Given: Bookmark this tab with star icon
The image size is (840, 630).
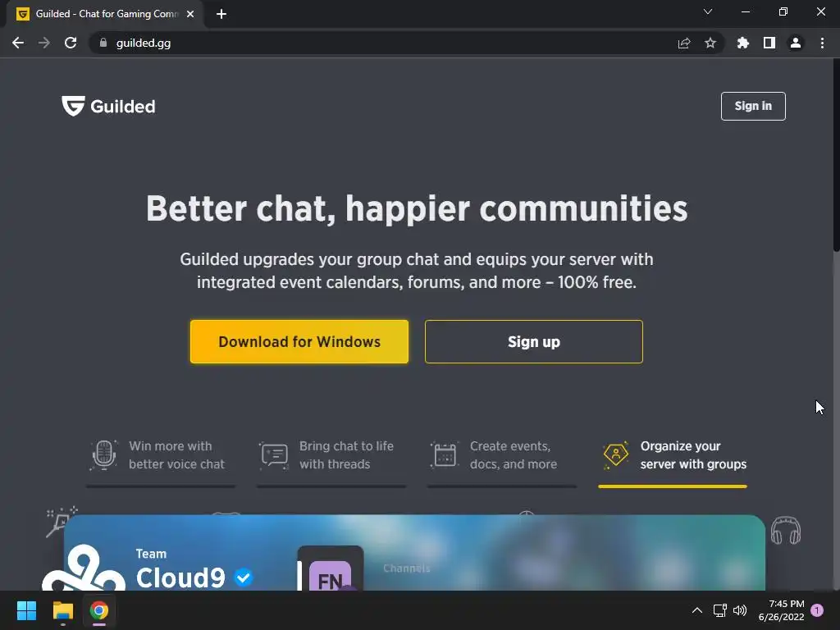Looking at the screenshot, I should (710, 43).
